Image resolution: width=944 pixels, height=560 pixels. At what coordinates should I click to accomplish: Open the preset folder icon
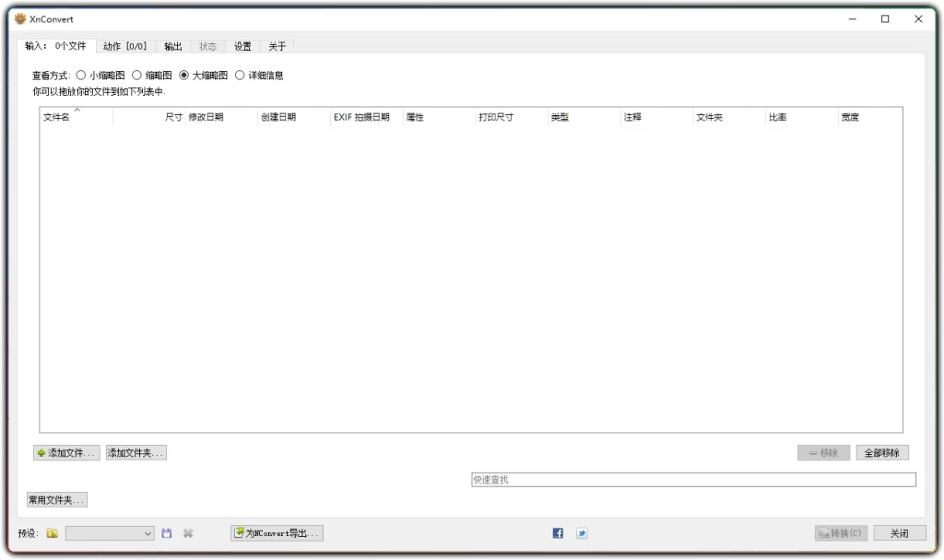click(x=53, y=533)
